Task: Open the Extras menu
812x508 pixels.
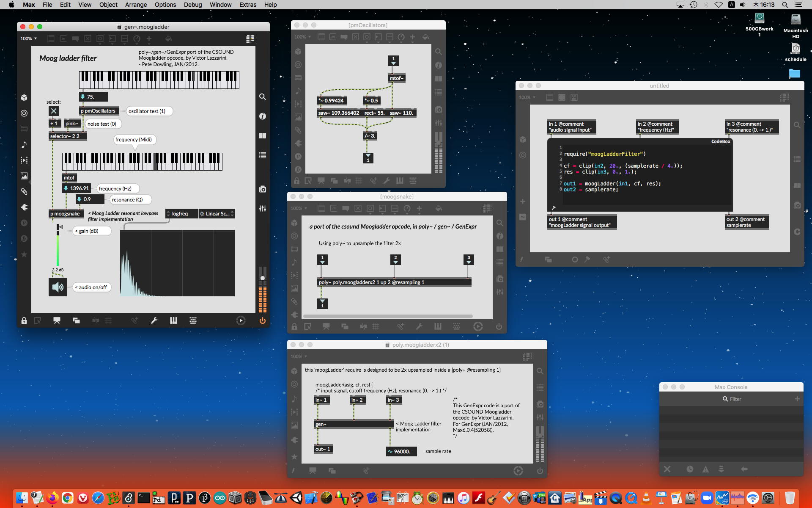Action: pyautogui.click(x=247, y=5)
